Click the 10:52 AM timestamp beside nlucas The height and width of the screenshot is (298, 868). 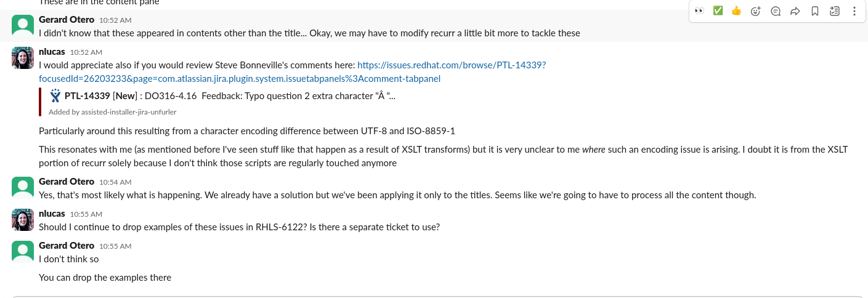coord(86,52)
